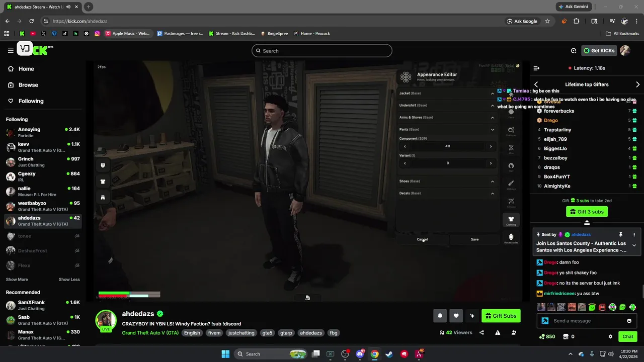Screen dimensions: 644x362
Task: Expand the Jacket section
Action: 446,93
